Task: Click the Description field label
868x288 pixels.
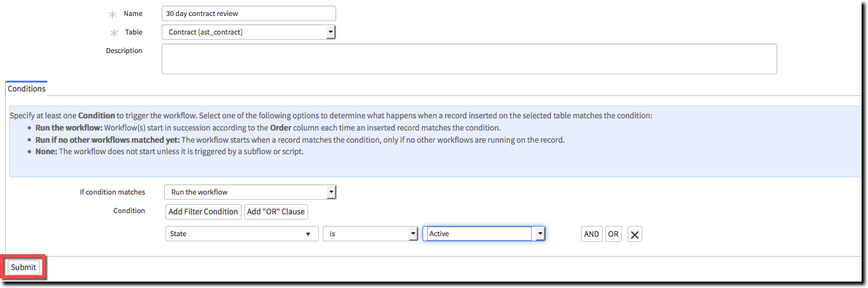Action: pyautogui.click(x=124, y=51)
